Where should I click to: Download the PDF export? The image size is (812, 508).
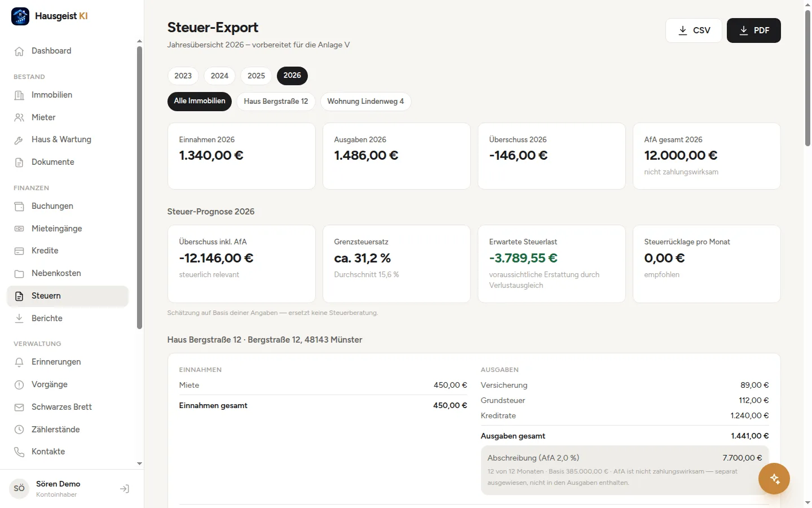(x=754, y=30)
